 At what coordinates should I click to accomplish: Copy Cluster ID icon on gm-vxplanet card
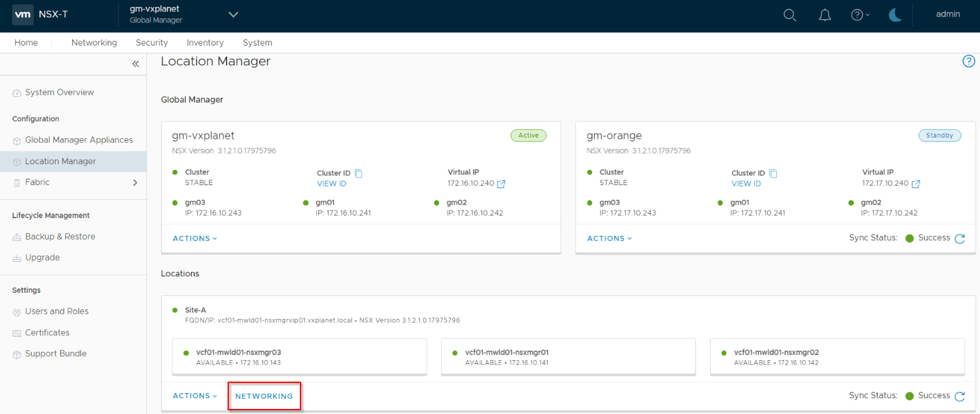point(358,173)
